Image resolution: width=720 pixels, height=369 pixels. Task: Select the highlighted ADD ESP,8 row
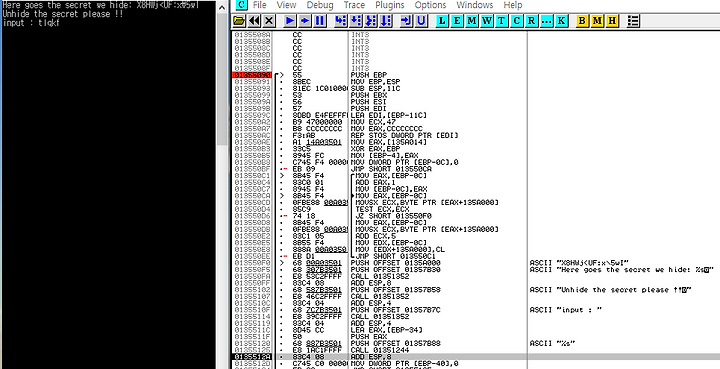click(x=475, y=356)
